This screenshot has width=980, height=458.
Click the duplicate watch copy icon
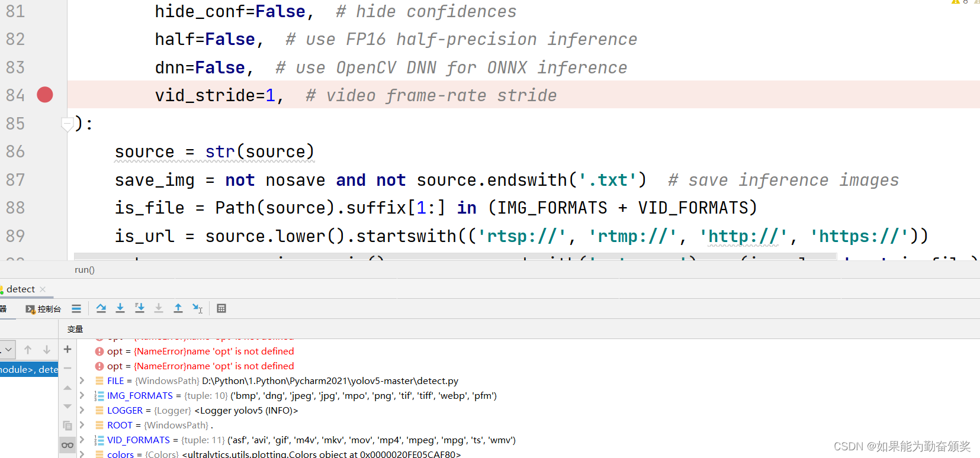(x=68, y=425)
